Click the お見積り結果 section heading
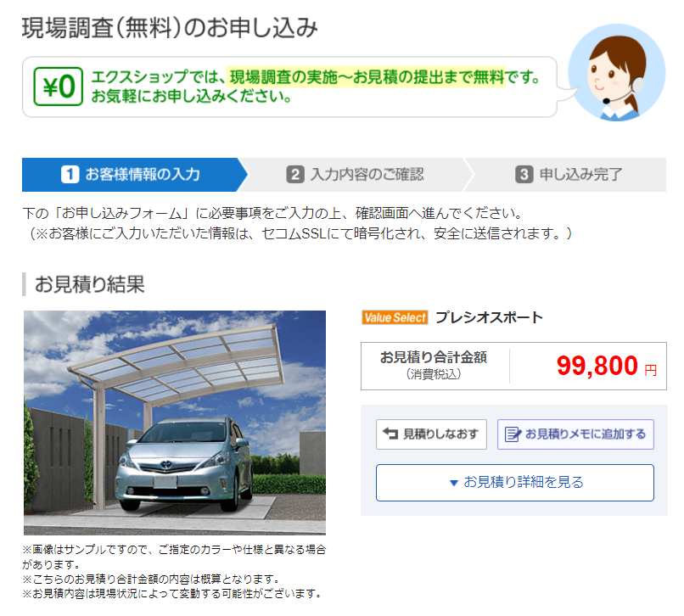Viewport: 684px width, 616px height. tap(89, 284)
